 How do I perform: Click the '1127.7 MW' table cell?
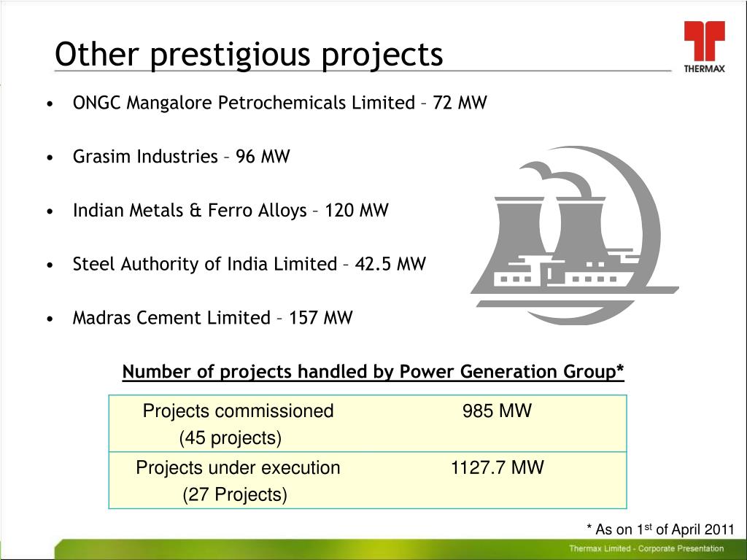pyautogui.click(x=497, y=481)
